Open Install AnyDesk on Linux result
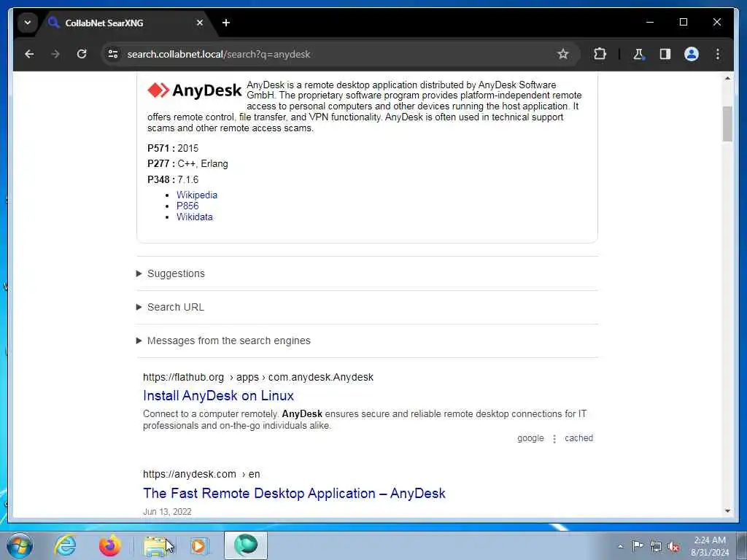The height and width of the screenshot is (560, 747). pos(218,396)
